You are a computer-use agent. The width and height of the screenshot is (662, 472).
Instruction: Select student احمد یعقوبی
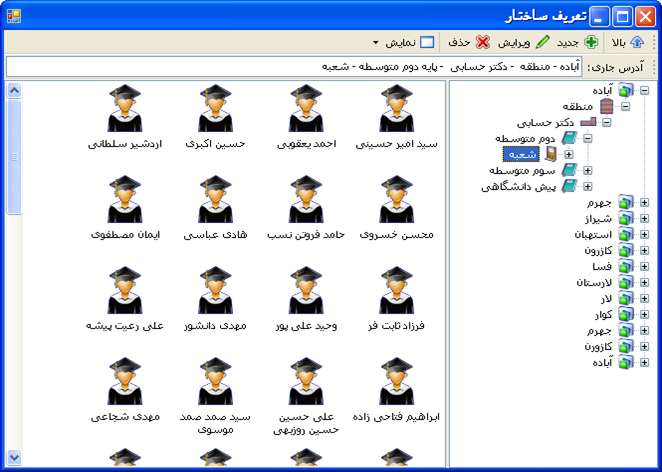pyautogui.click(x=306, y=117)
